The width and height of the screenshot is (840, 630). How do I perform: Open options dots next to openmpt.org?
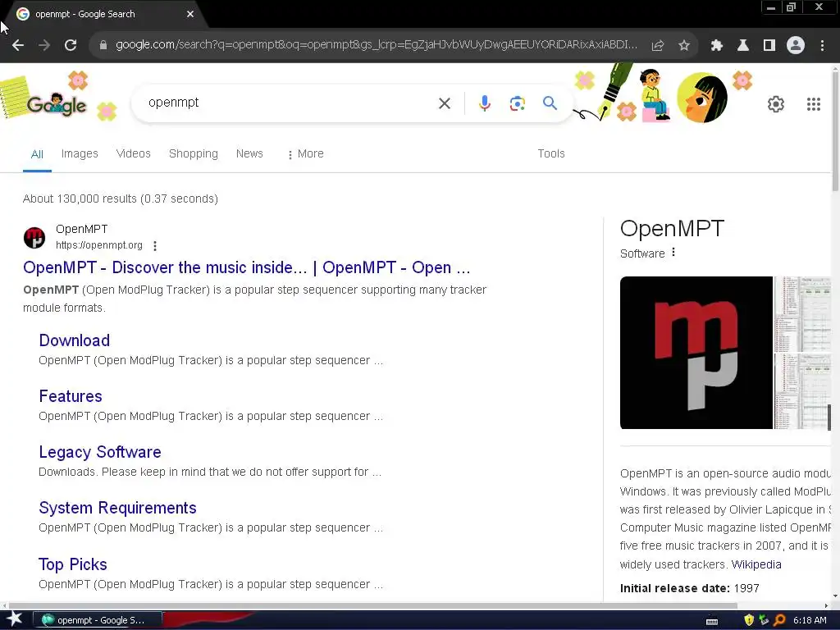[155, 246]
